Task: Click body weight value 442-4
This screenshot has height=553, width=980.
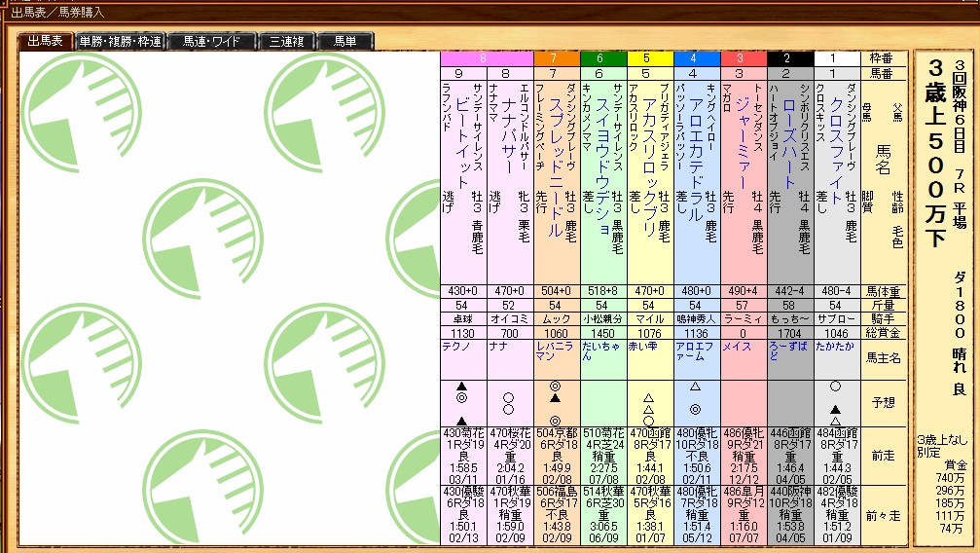Action: click(790, 291)
